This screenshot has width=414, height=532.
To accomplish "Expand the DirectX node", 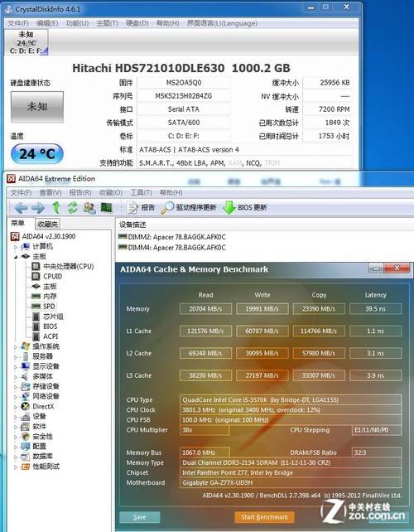I will [16, 407].
